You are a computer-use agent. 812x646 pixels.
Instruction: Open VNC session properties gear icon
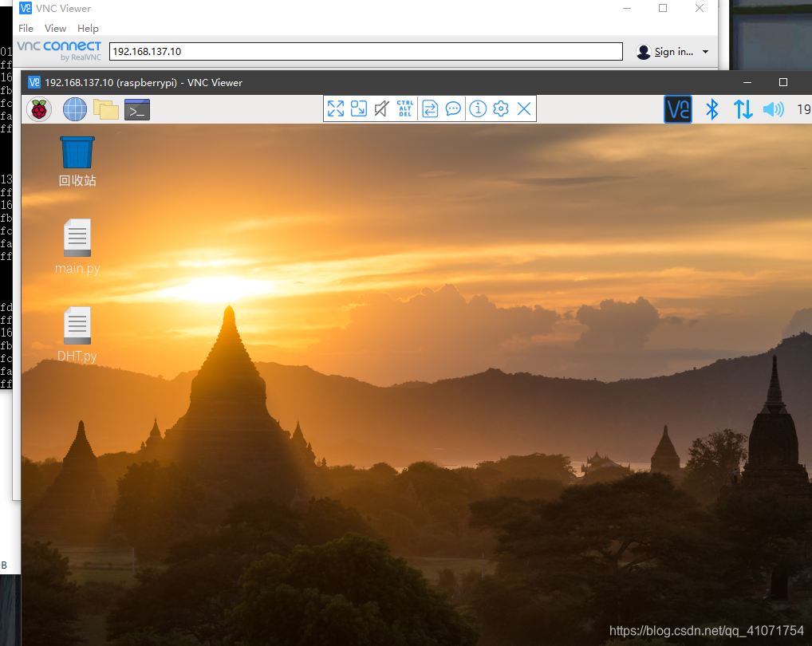click(501, 108)
